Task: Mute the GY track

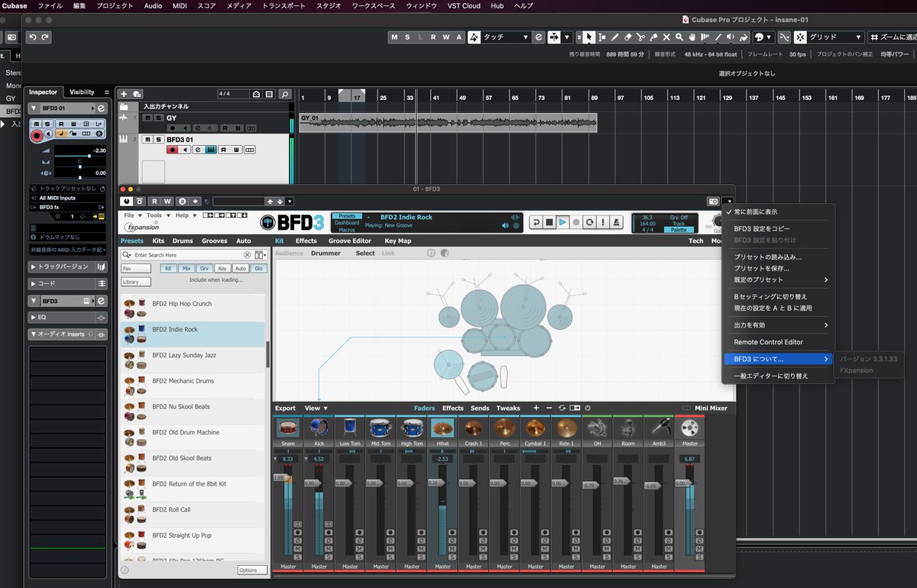Action: [147, 118]
